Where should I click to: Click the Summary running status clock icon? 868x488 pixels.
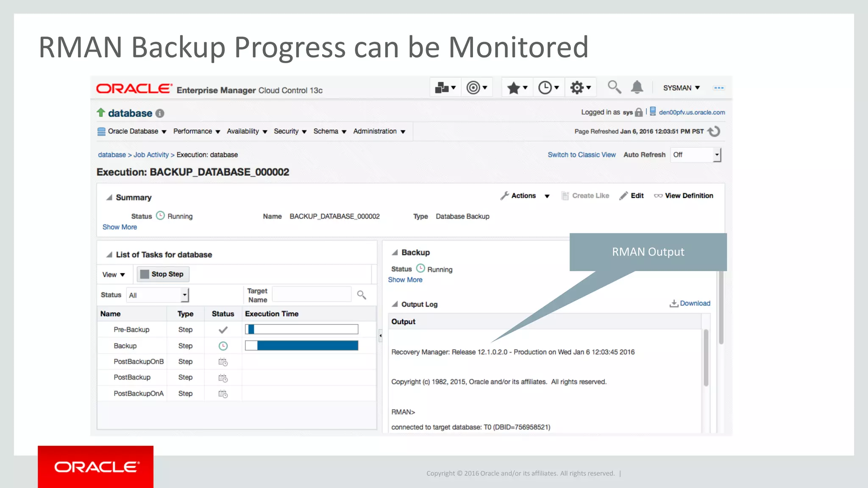click(x=160, y=216)
